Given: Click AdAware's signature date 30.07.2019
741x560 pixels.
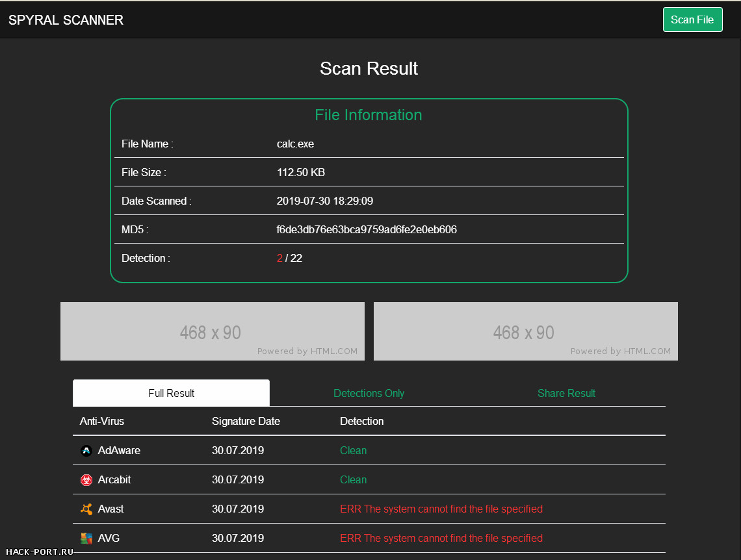Looking at the screenshot, I should (x=238, y=450).
